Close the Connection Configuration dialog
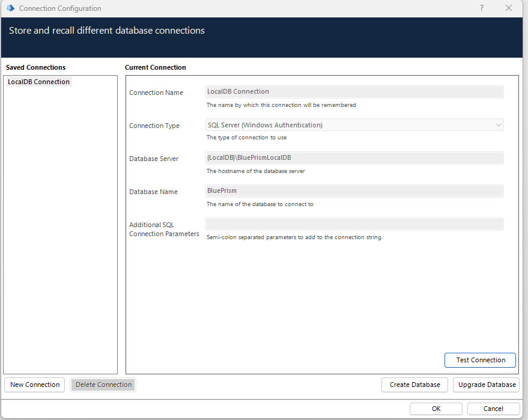This screenshot has width=528, height=420. (509, 8)
